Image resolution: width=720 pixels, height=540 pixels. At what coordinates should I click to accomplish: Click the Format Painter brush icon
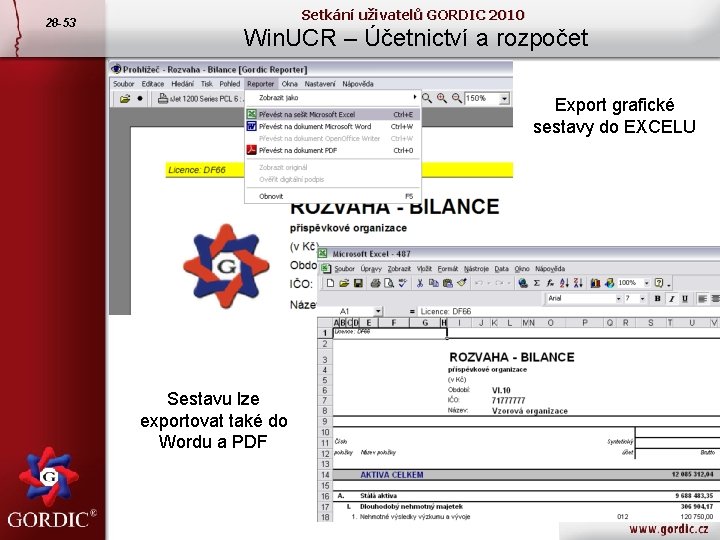pos(462,283)
